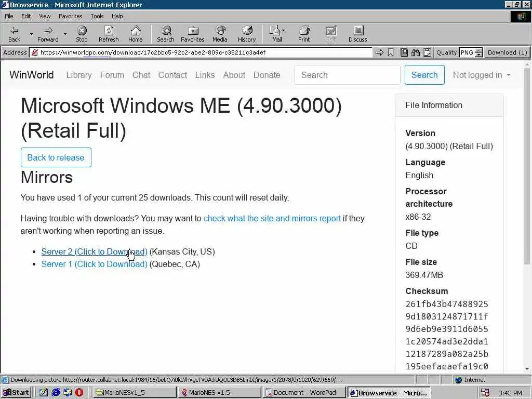Click the system tray icon near clock
Screen dimensions: 532x399
point(485,393)
